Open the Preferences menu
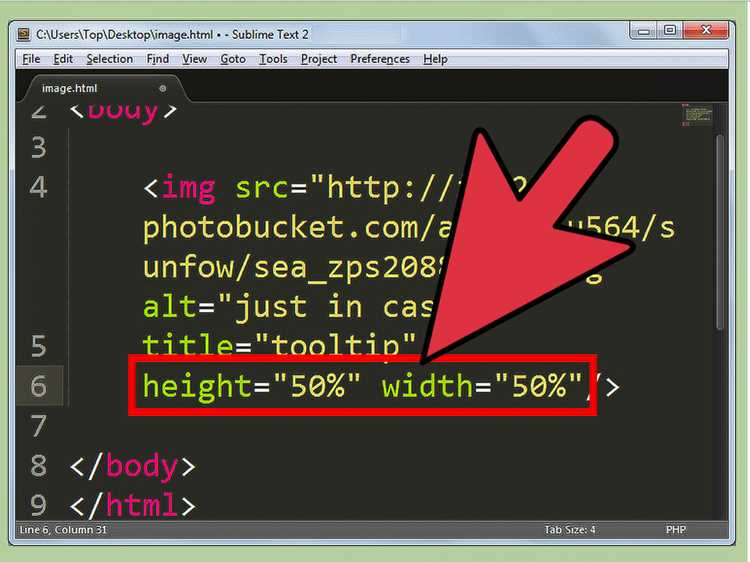This screenshot has height=562, width=750. click(x=380, y=59)
